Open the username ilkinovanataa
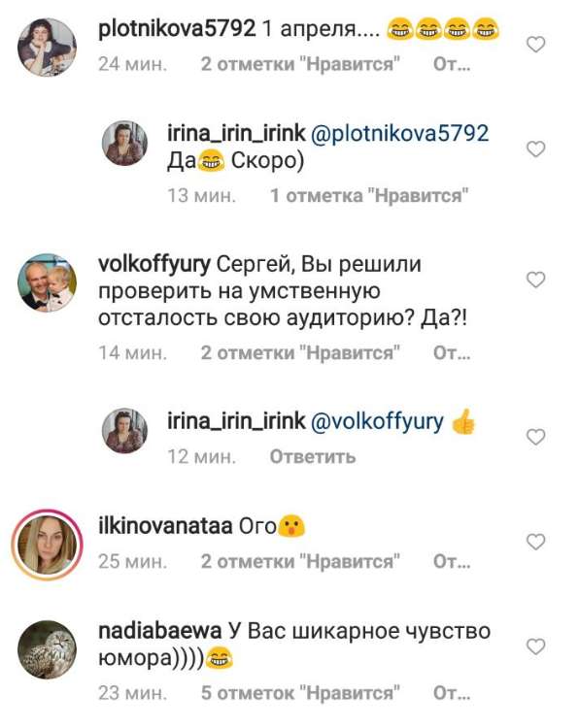Viewport: 579px width, 728px height. (x=165, y=526)
